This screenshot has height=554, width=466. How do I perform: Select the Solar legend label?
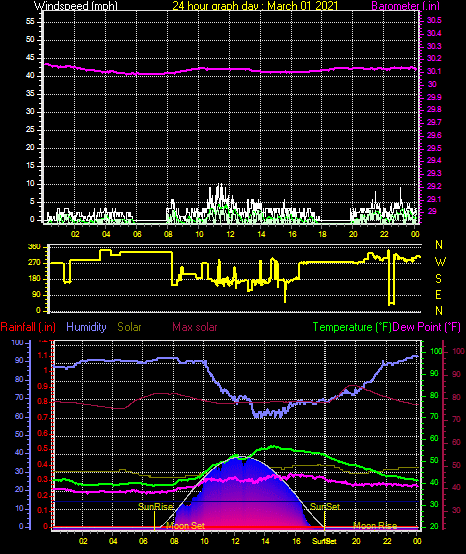coord(129,327)
